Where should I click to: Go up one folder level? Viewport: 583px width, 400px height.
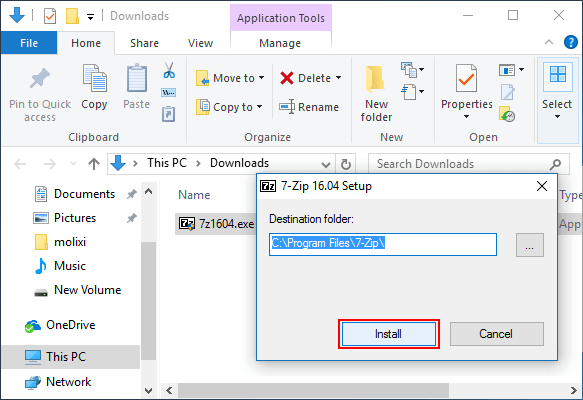click(94, 164)
